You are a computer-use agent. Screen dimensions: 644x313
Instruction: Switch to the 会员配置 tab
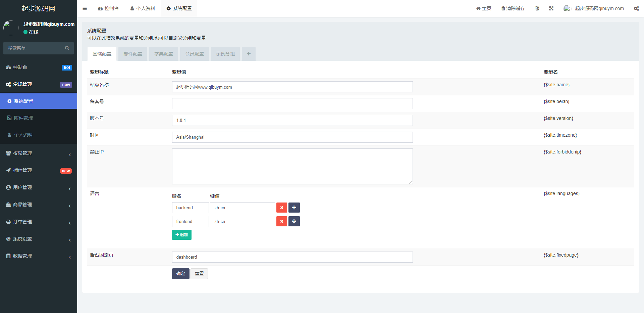tap(195, 54)
